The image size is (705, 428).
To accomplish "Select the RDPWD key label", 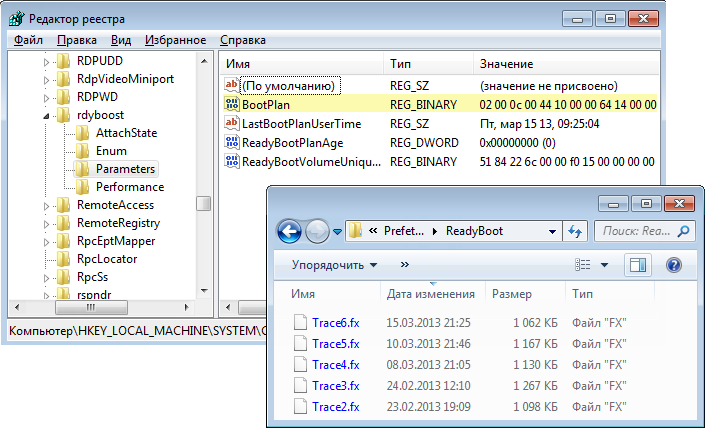I will (97, 97).
